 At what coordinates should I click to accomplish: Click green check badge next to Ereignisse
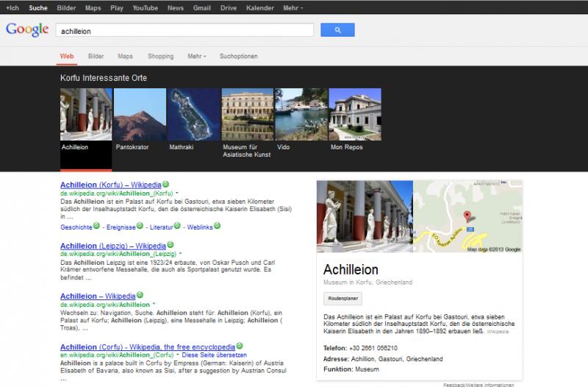(x=140, y=226)
